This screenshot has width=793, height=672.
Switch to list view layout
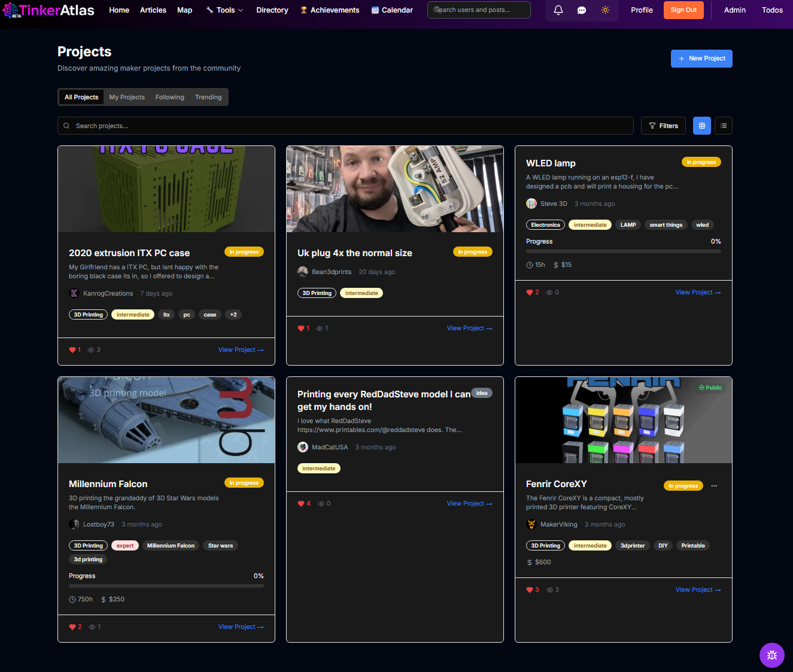723,126
